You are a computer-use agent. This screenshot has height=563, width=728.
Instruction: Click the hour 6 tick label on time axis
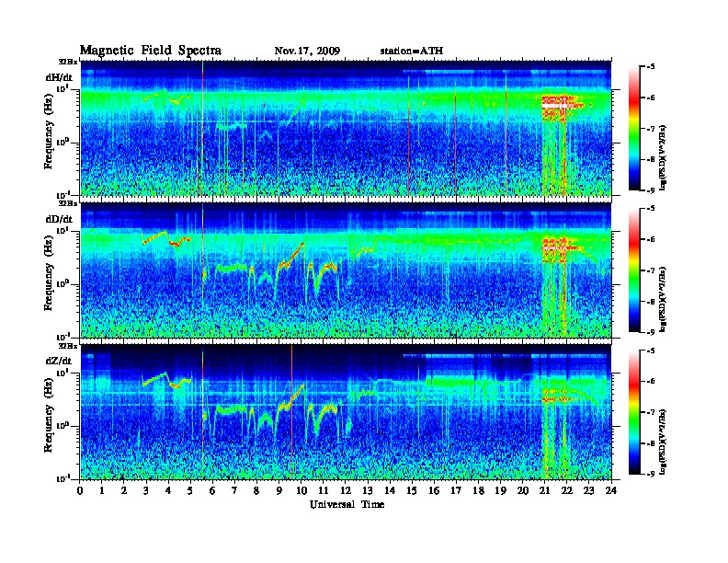212,490
